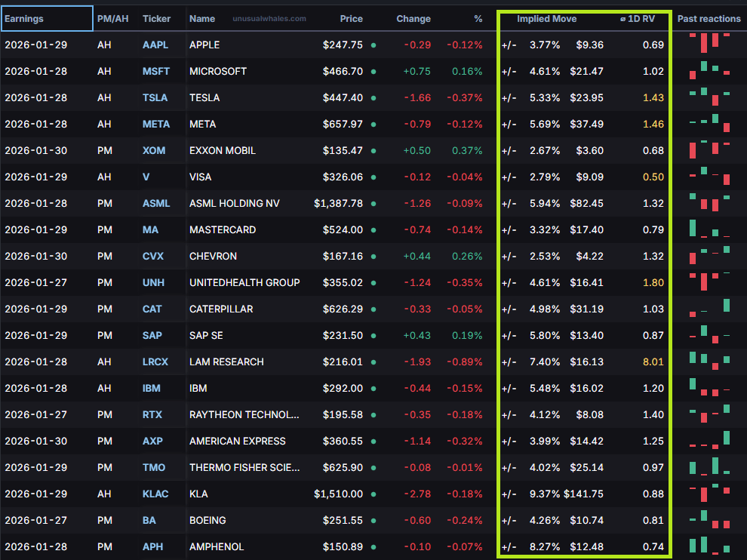Click the green status dot beside Apple's price
747x560 pixels.
373,45
